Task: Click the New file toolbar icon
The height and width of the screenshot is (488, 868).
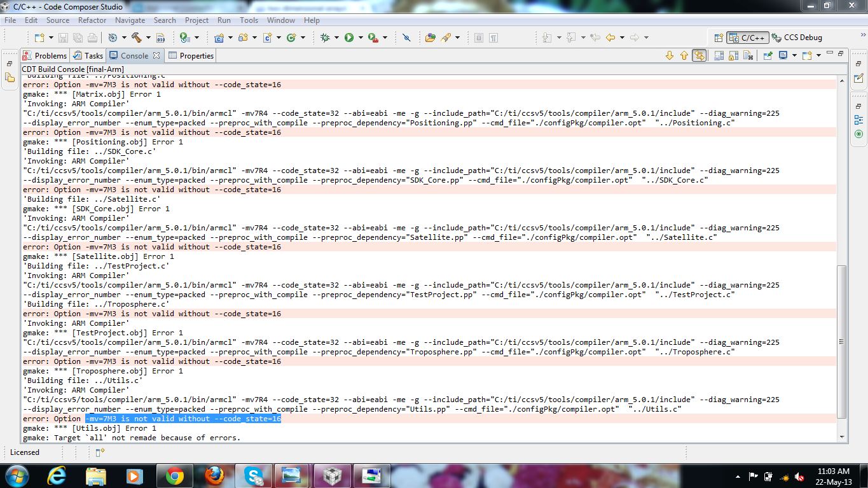Action: point(39,38)
